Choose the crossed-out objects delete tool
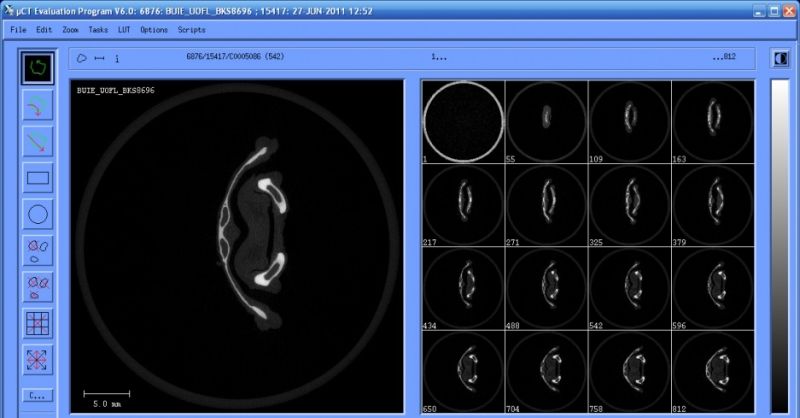This screenshot has width=800, height=418. 37,287
